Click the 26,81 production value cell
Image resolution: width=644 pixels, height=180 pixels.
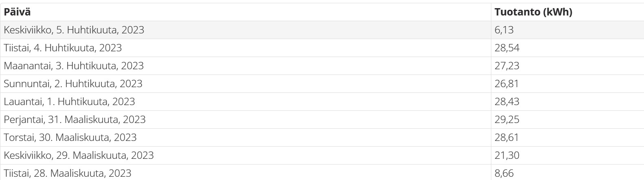(x=567, y=84)
